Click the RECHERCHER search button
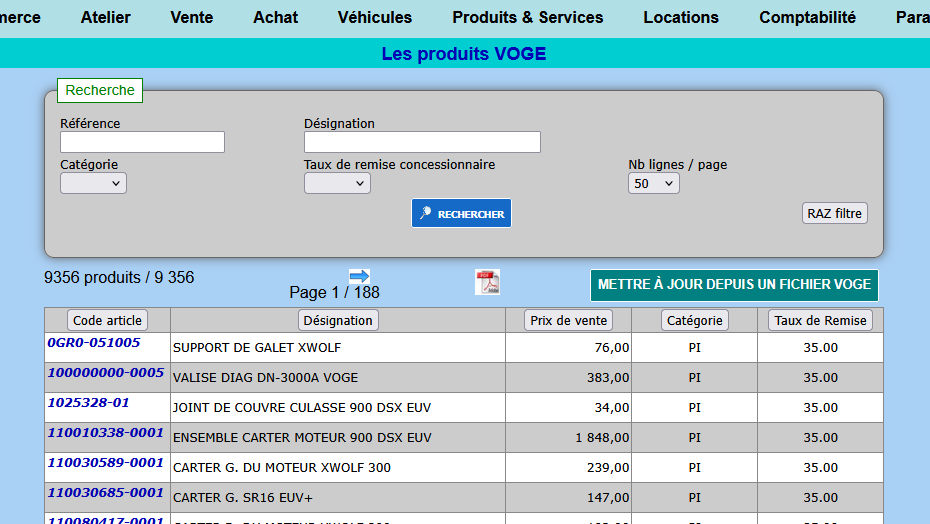The width and height of the screenshot is (930, 524). click(x=461, y=213)
